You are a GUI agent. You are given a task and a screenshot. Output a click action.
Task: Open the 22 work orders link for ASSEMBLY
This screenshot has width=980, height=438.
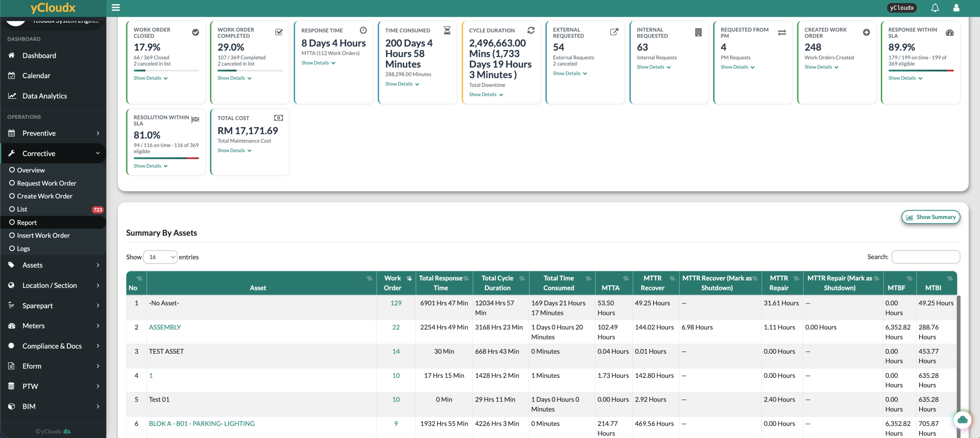[396, 327]
